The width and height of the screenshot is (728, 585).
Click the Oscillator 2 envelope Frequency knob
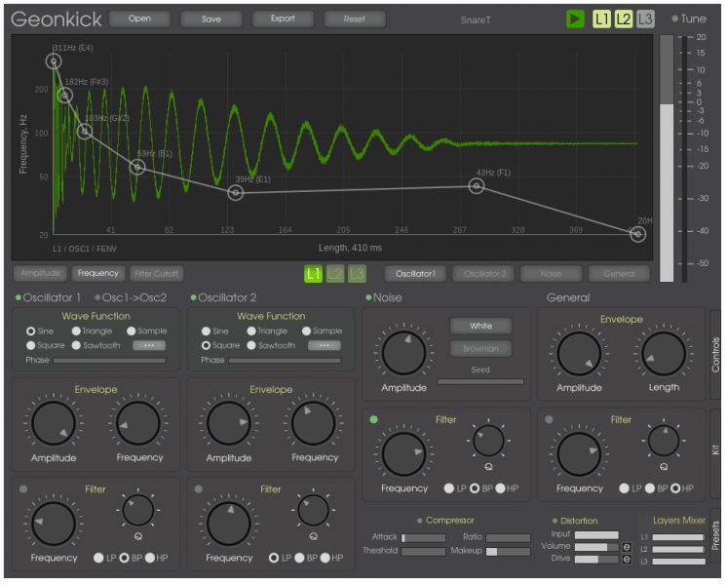[314, 424]
